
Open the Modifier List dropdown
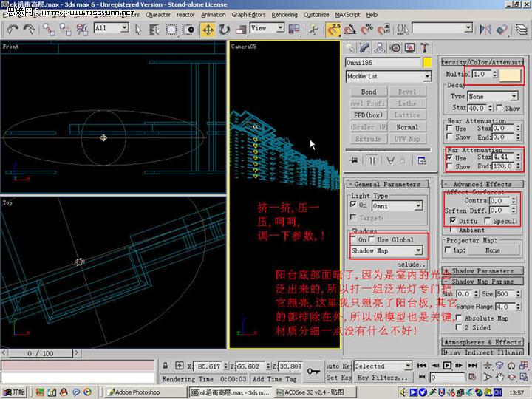(389, 76)
